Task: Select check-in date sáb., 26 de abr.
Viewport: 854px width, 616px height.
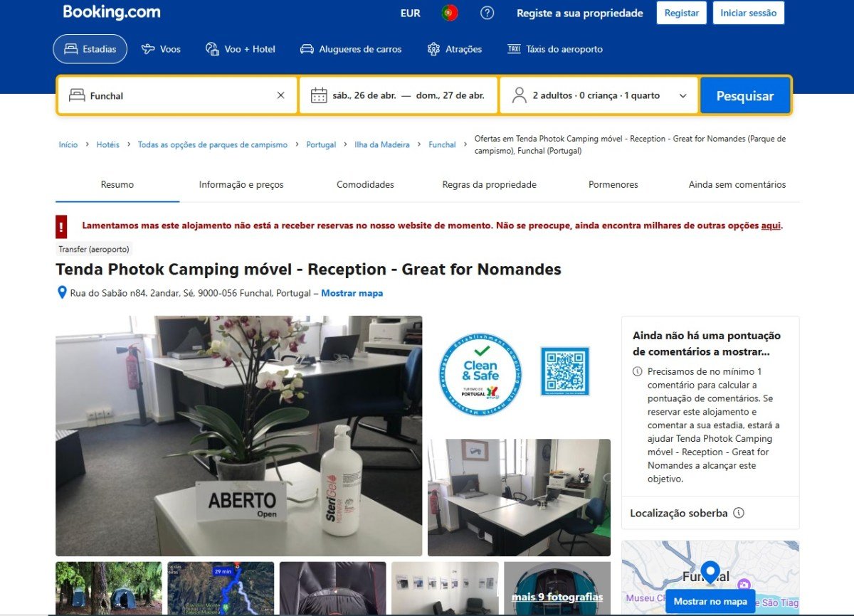Action: (363, 95)
